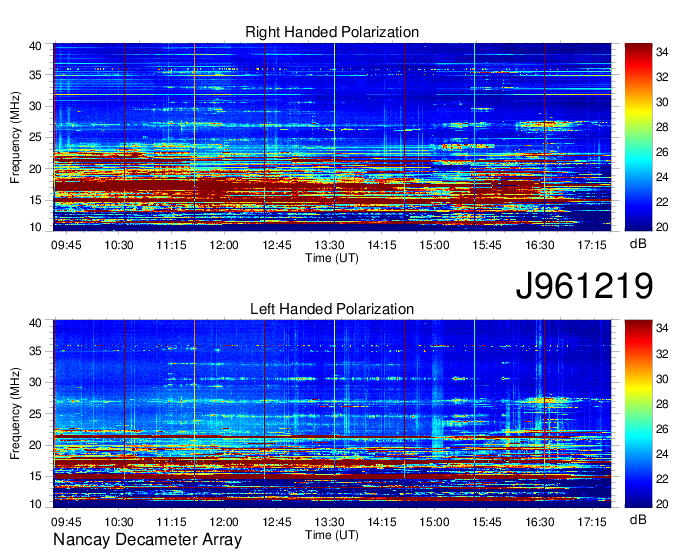
Task: Click the Left Handed Polarization spectrogram
Action: (x=332, y=414)
